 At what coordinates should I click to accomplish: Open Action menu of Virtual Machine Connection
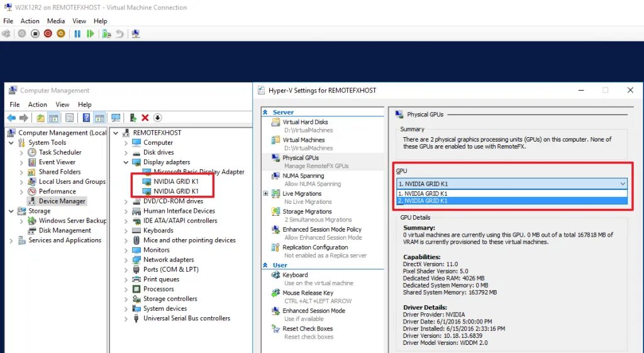tap(30, 21)
